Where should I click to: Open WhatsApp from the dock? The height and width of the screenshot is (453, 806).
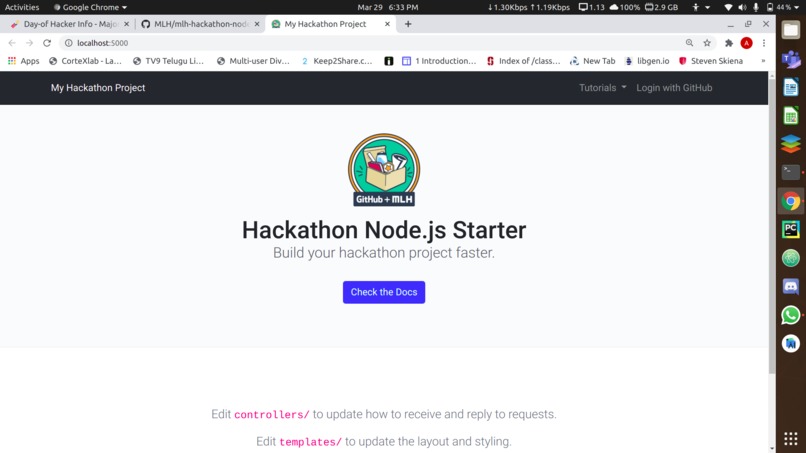point(791,315)
